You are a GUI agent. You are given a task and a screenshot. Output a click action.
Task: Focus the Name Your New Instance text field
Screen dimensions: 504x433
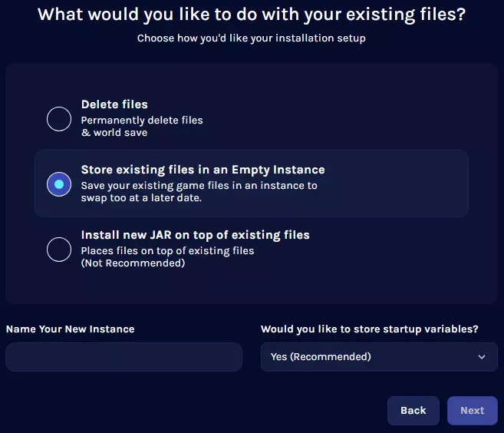click(124, 357)
